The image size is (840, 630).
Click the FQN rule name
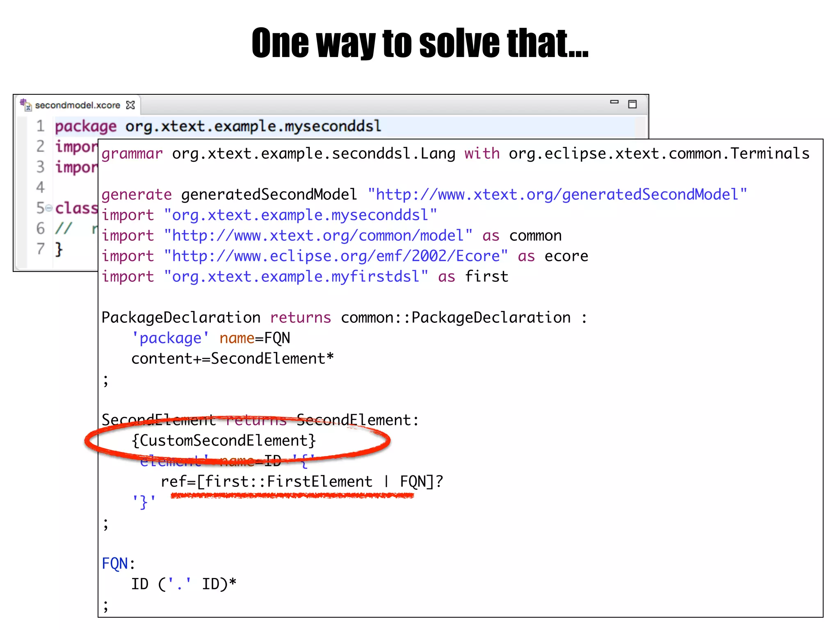click(115, 564)
